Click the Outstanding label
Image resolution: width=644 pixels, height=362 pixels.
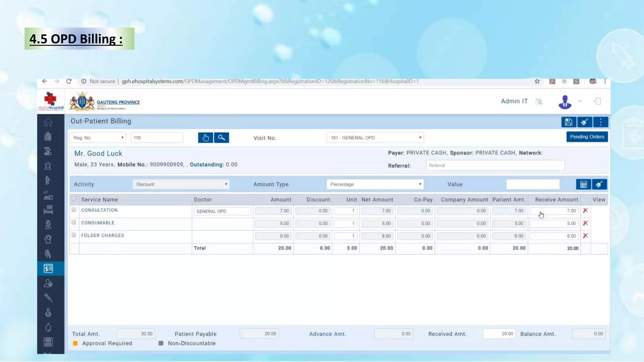207,164
